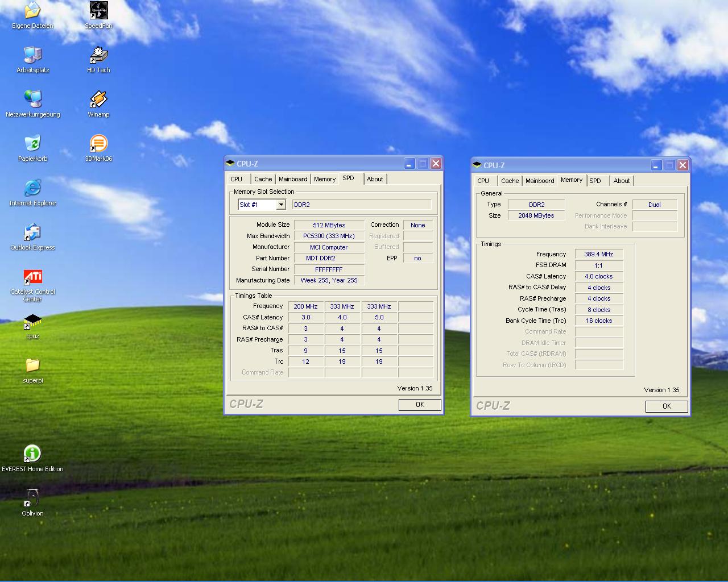Screen dimensions: 728x582
Task: Select the superpi desktop folder
Action: [x=32, y=371]
